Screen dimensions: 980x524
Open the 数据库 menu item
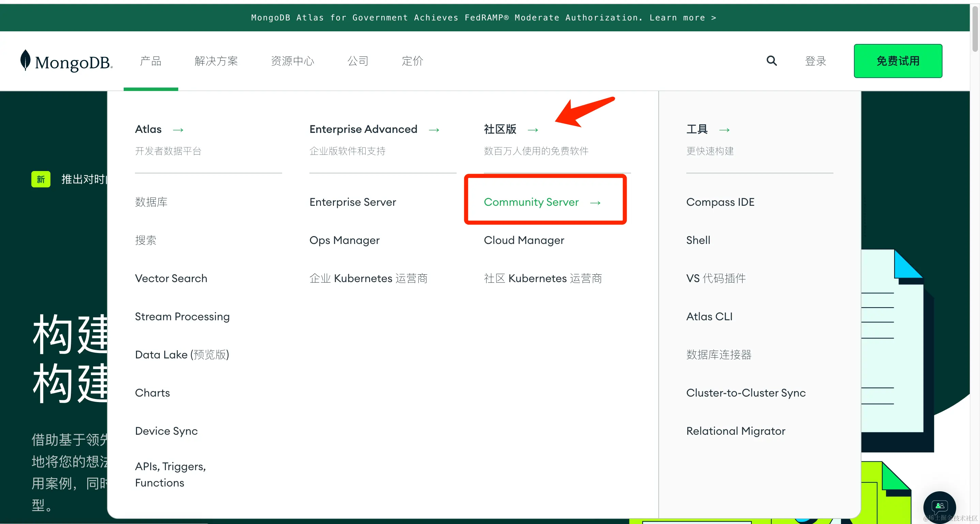tap(151, 202)
